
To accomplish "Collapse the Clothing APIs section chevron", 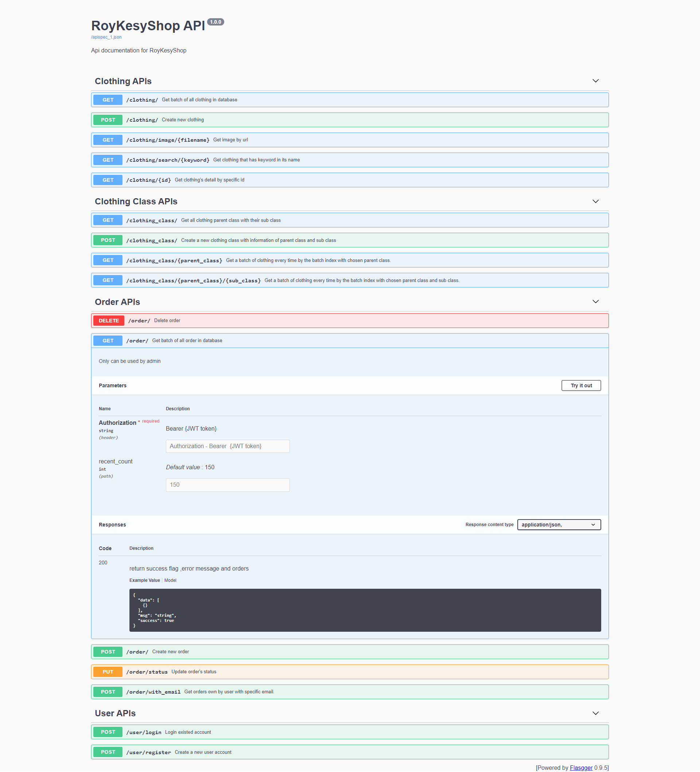I will click(595, 81).
